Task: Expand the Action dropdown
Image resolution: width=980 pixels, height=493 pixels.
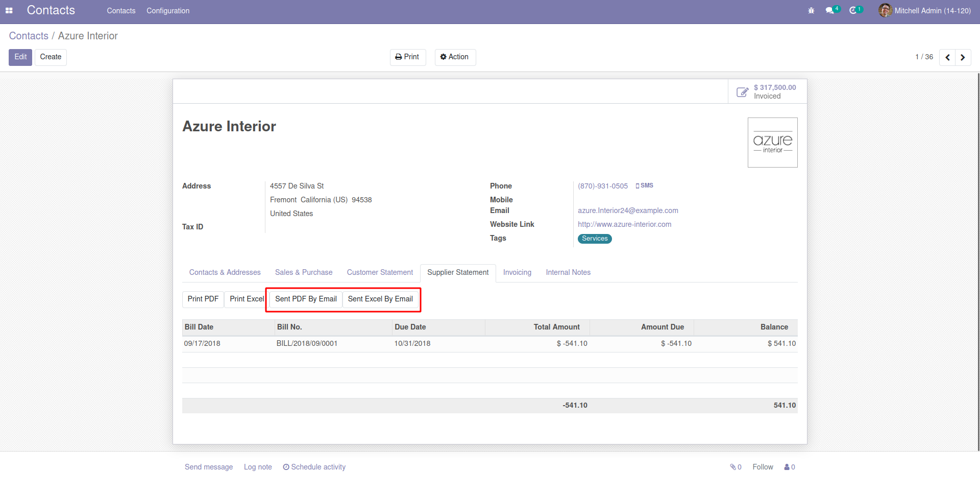Action: pyautogui.click(x=455, y=57)
